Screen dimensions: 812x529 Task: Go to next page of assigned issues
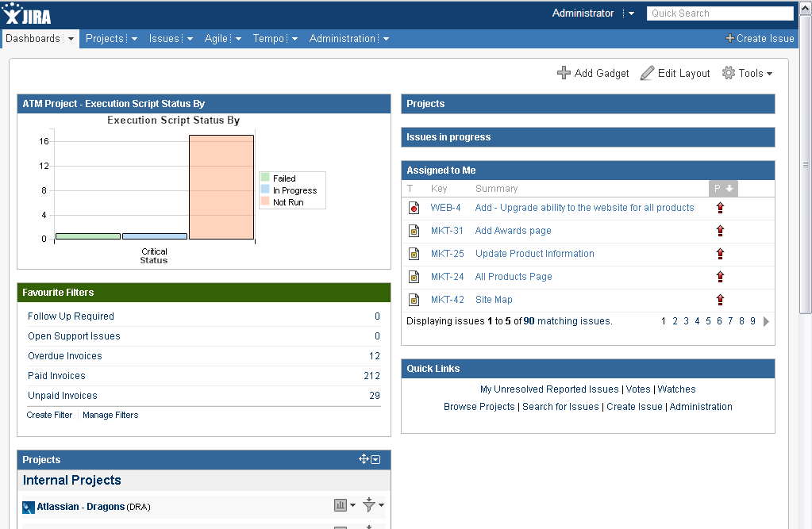point(766,321)
